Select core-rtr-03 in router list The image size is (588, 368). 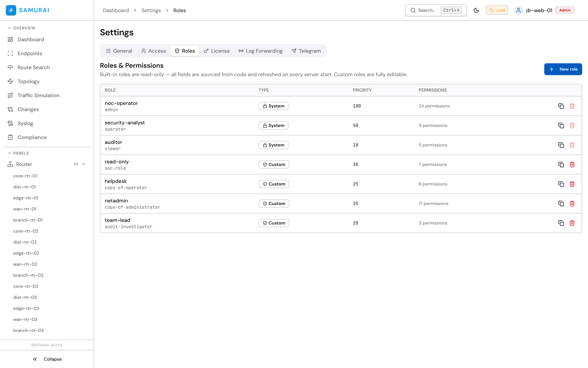[x=26, y=286]
